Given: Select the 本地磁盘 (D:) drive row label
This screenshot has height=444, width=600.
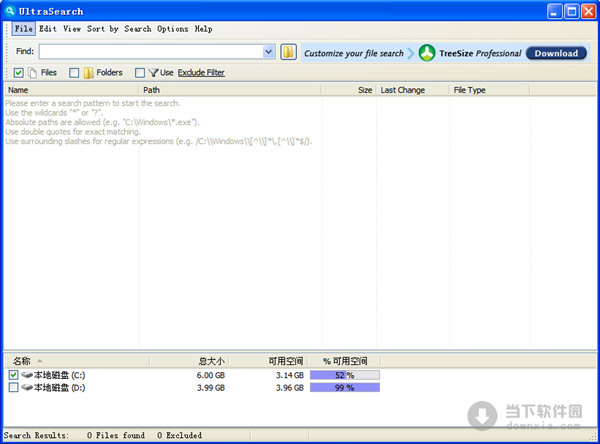Looking at the screenshot, I should 60,388.
